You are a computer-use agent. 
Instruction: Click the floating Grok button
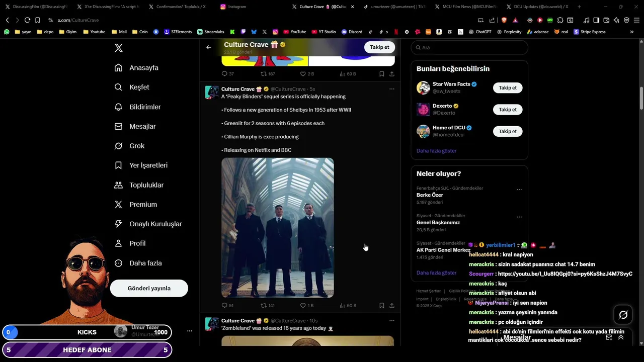[x=623, y=315]
